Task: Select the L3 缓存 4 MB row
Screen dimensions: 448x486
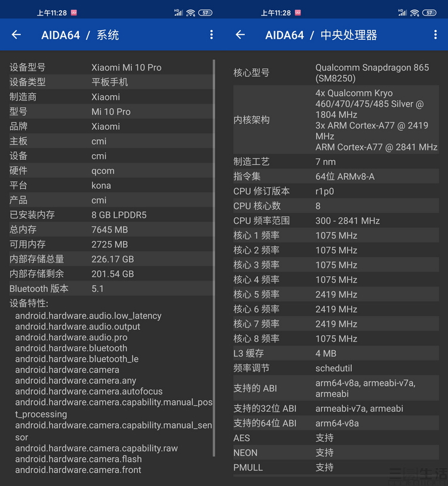Action: click(x=336, y=353)
